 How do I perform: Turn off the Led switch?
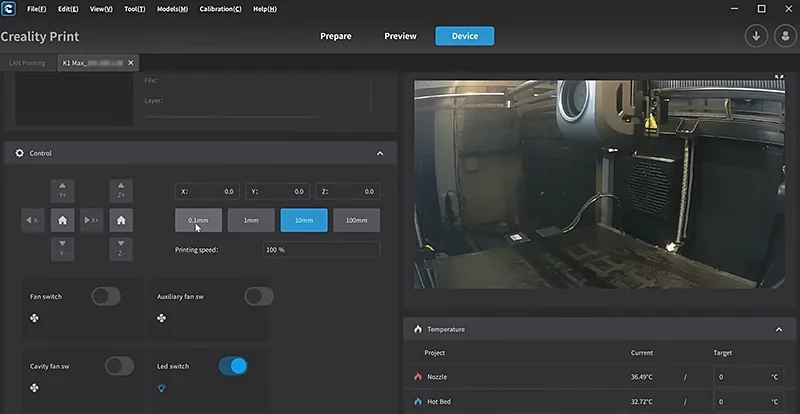point(233,366)
